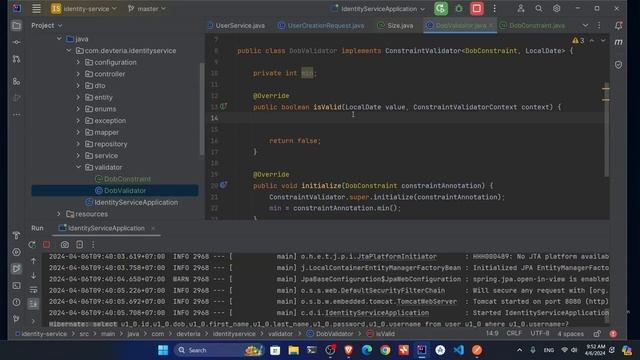Expand the exception package
Viewport: 640px width, 360px height.
tap(78, 121)
